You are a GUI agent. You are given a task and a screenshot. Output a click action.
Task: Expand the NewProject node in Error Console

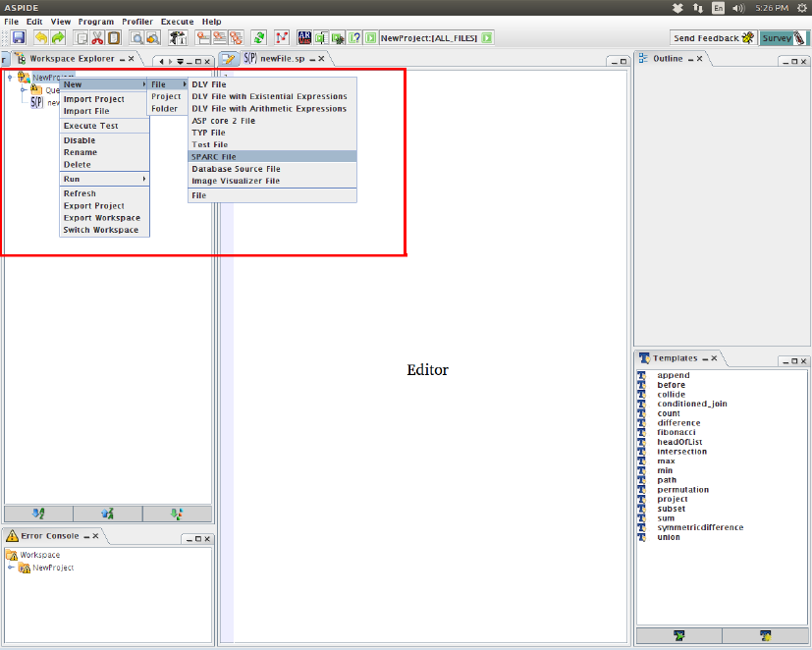click(x=11, y=568)
